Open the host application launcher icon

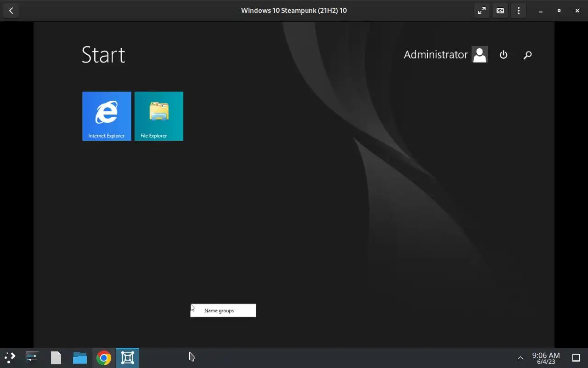pos(10,357)
